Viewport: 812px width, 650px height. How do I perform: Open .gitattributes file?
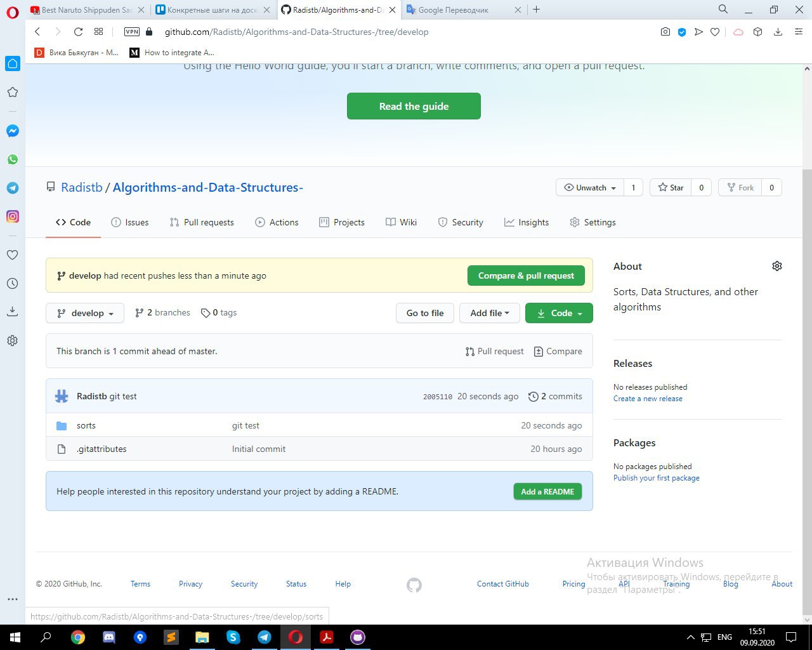[101, 449]
